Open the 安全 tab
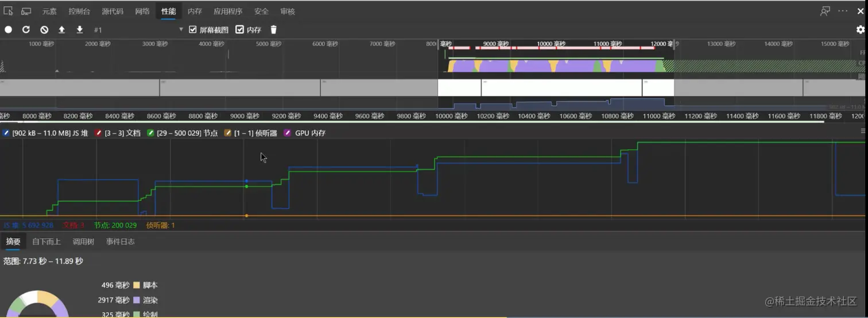The height and width of the screenshot is (318, 868). 261,11
